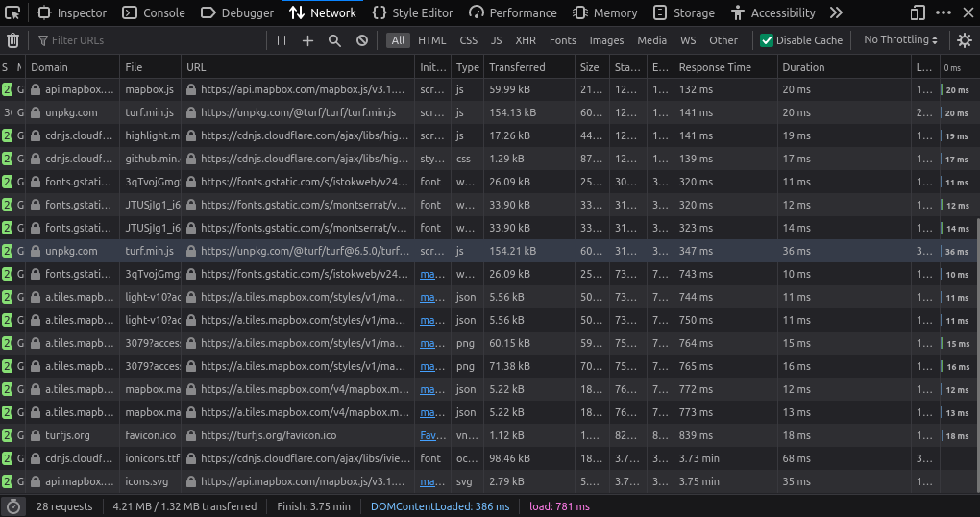Add a new request with plus icon
980x517 pixels.
307,40
